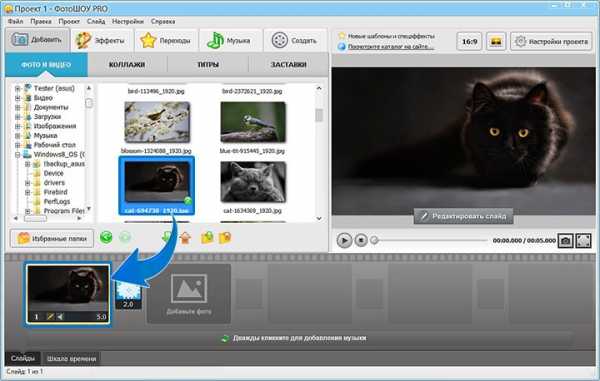This screenshot has width=600, height=381.
Task: Expand the Музыка tree folder node
Action: click(x=18, y=136)
